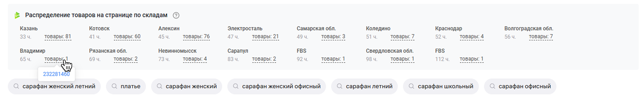Click 'товары: 2' under Рязанская обл.
Screen dimensions: 644x97
[126, 59]
